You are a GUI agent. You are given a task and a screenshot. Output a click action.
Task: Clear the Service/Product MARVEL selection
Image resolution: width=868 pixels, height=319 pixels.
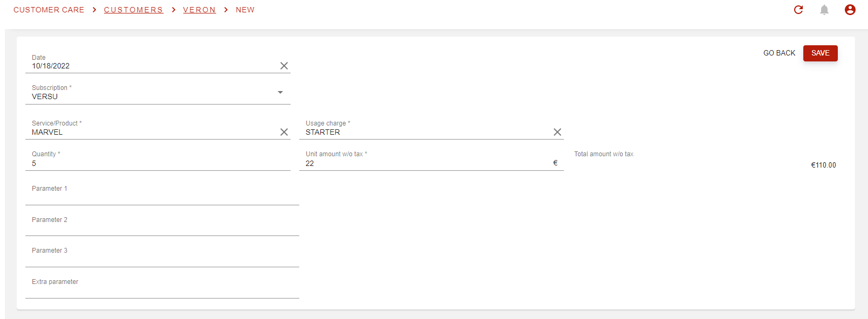point(284,132)
